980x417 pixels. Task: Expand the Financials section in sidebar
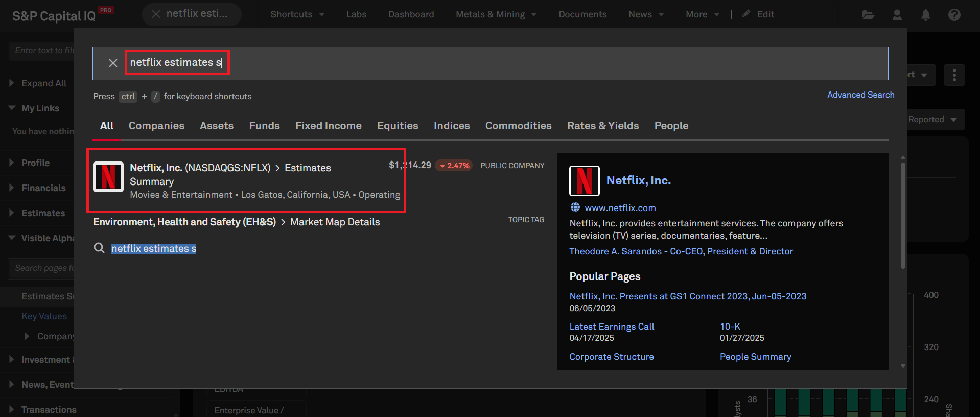43,188
